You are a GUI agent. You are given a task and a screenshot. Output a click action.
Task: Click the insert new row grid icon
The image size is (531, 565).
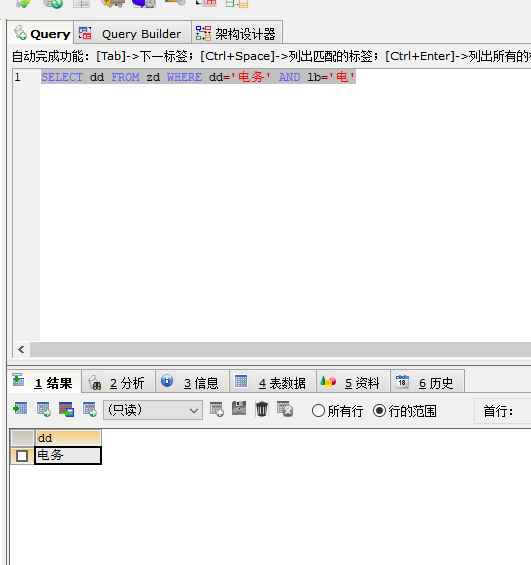click(x=217, y=410)
